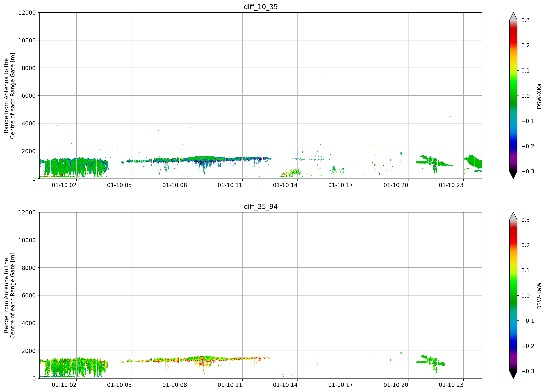Click '01-10 05' x-tick under diff_10_35 plot
Image resolution: width=546 pixels, height=392 pixels.
point(120,185)
